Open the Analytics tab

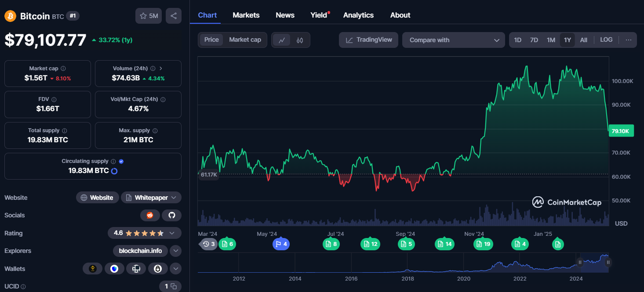click(x=358, y=15)
